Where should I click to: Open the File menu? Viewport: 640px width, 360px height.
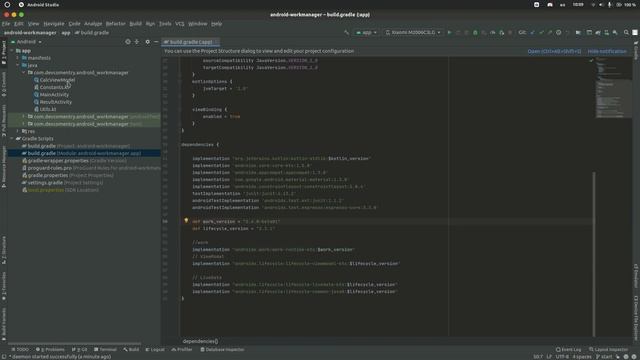click(x=6, y=24)
